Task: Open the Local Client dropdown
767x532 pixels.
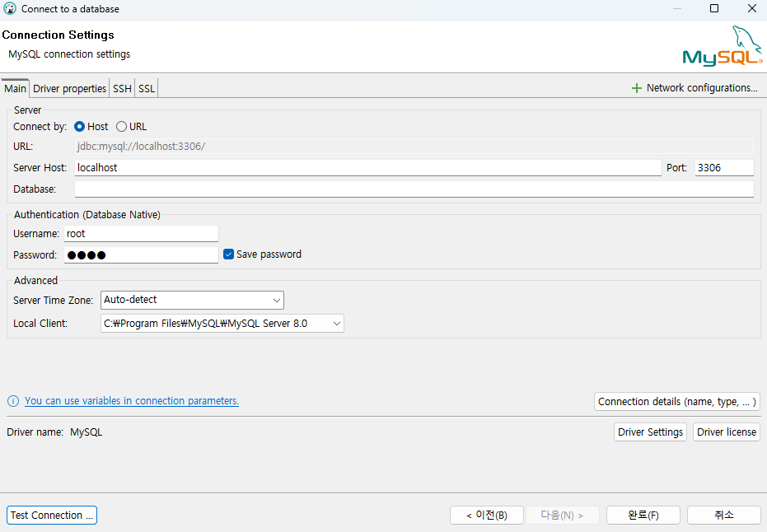Action: [x=222, y=323]
